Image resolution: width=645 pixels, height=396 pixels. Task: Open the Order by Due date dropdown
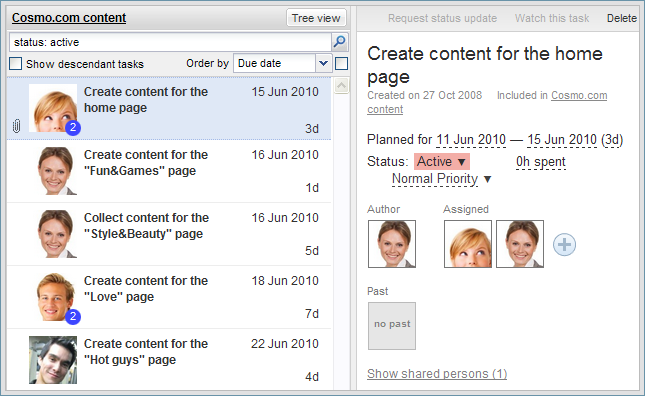pos(283,63)
